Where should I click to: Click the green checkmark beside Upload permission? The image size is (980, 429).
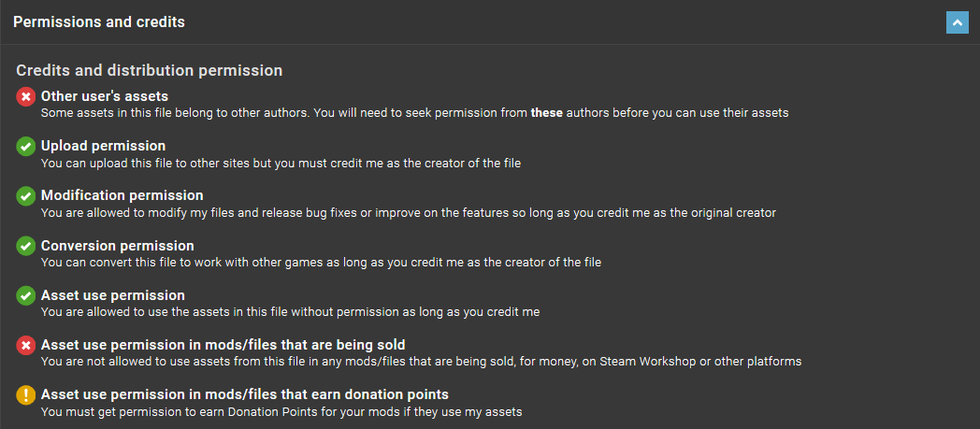[x=25, y=146]
